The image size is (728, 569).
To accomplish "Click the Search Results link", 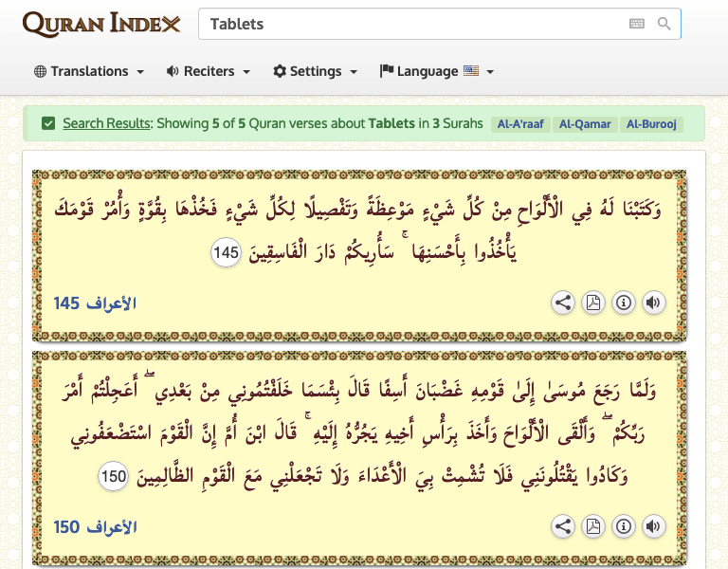I will click(x=106, y=123).
